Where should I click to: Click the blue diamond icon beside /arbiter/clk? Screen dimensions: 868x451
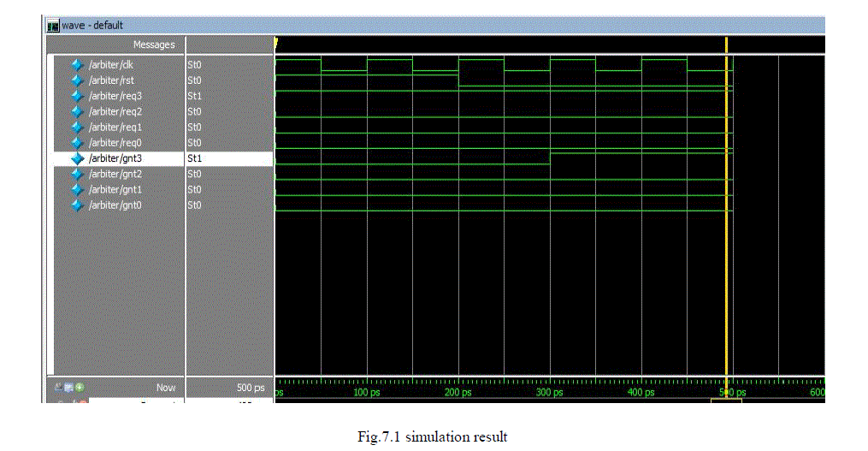point(77,65)
